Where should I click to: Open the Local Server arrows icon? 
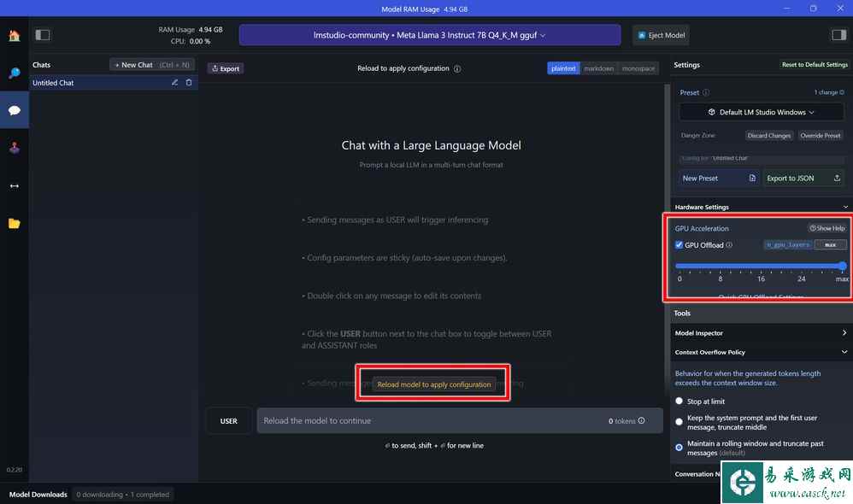[x=14, y=185]
